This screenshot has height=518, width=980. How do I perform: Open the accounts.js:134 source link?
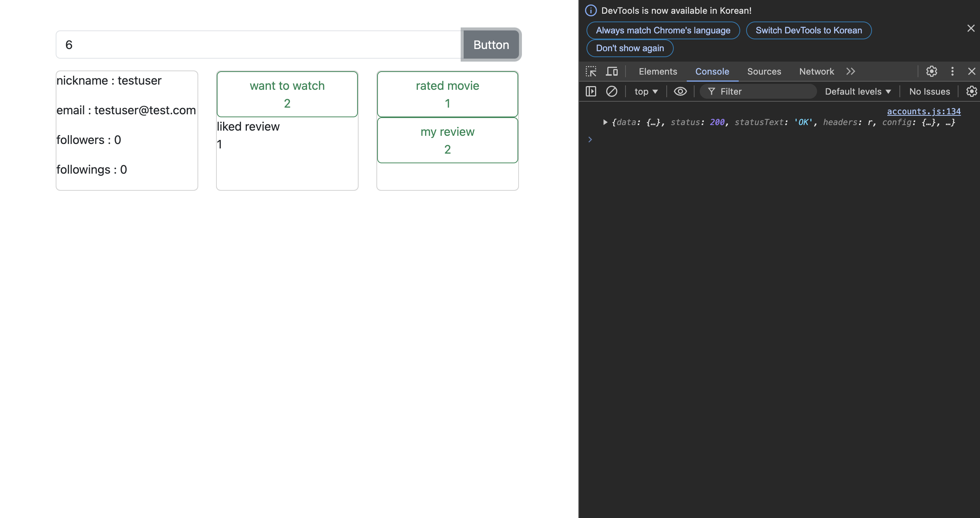924,111
